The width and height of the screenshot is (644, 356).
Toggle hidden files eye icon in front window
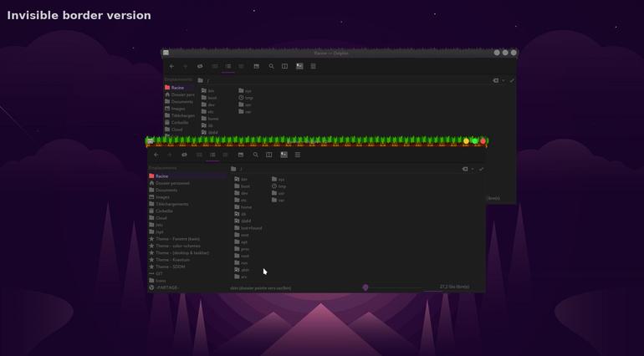click(184, 155)
